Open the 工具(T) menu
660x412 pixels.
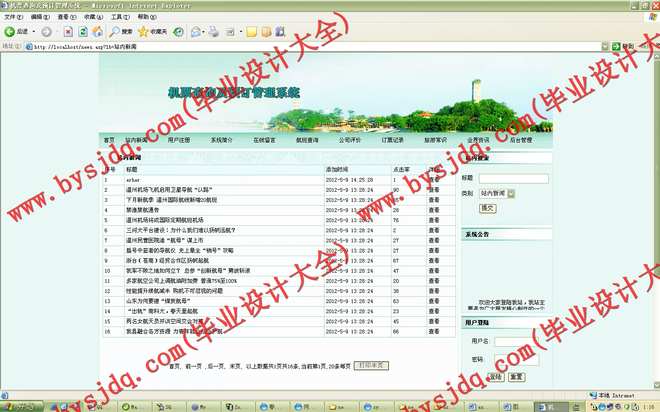tap(119, 17)
